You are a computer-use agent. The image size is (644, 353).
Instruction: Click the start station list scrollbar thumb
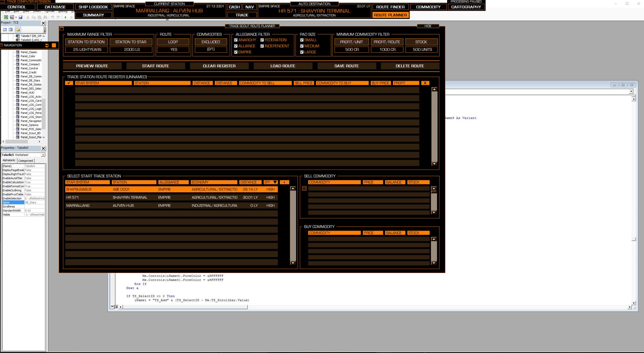(293, 225)
